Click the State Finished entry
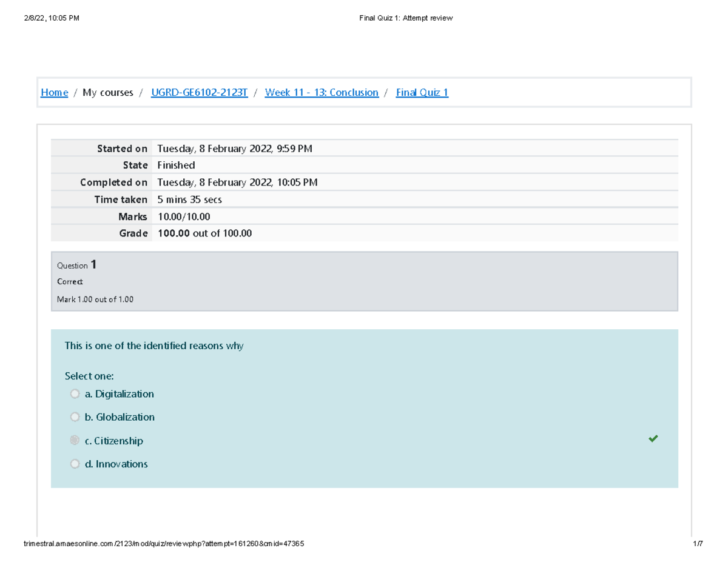This screenshot has height=562, width=728. click(176, 165)
